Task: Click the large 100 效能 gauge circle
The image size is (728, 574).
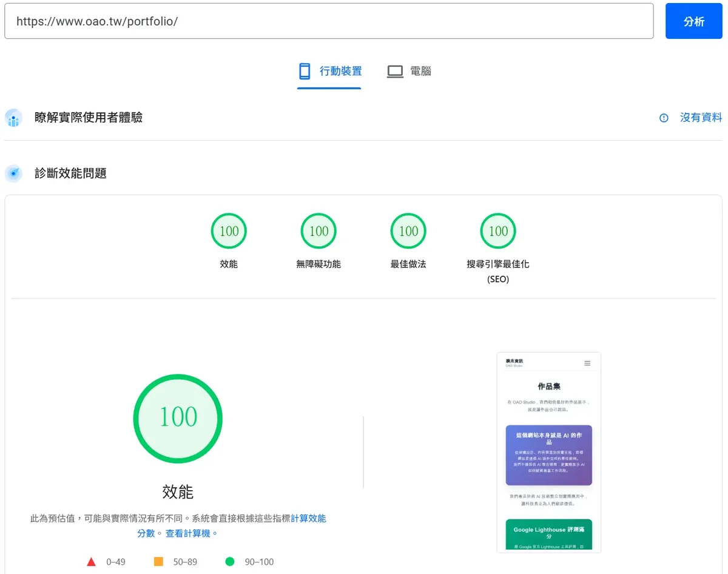Action: [x=177, y=419]
